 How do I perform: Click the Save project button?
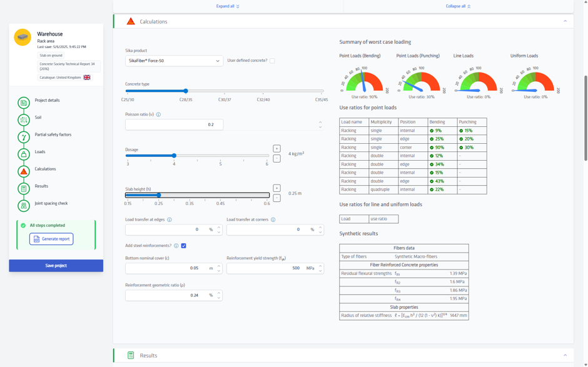click(56, 266)
